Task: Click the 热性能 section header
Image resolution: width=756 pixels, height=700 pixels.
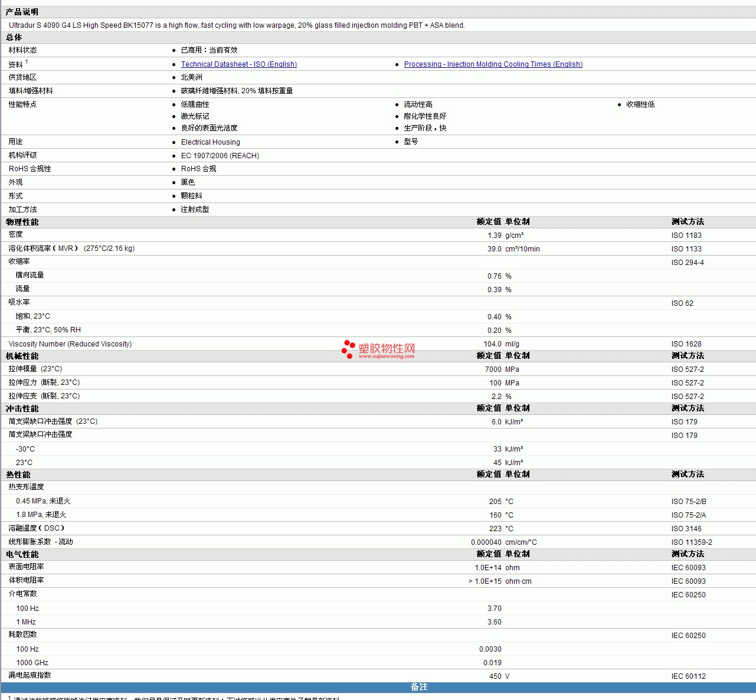Action: tap(18, 475)
